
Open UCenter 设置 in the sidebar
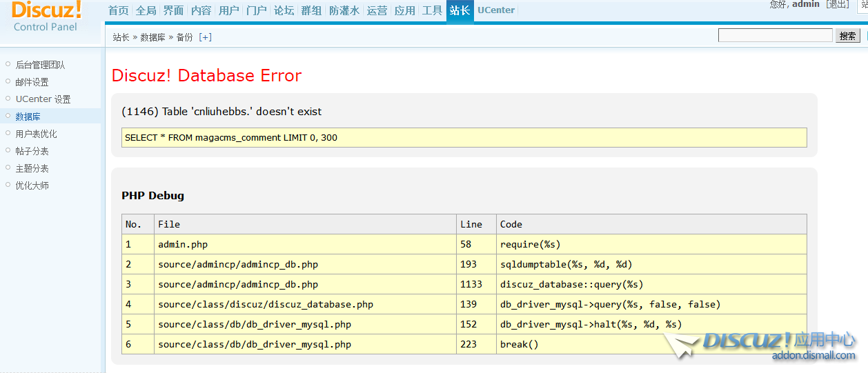[43, 99]
